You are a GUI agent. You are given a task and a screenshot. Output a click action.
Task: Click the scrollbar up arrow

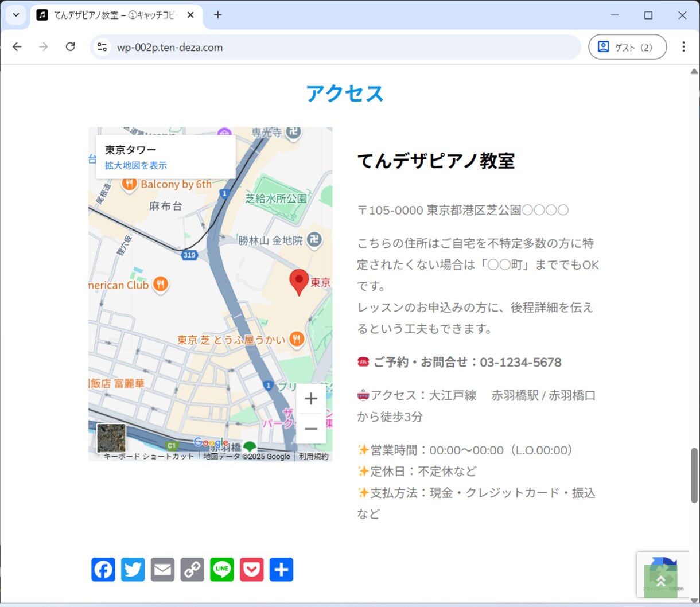click(694, 71)
